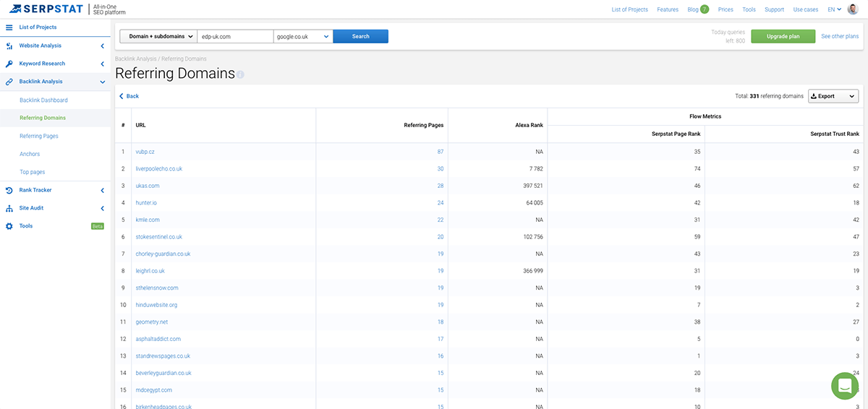Open Features in the top navigation
The height and width of the screenshot is (409, 868).
[x=668, y=9]
